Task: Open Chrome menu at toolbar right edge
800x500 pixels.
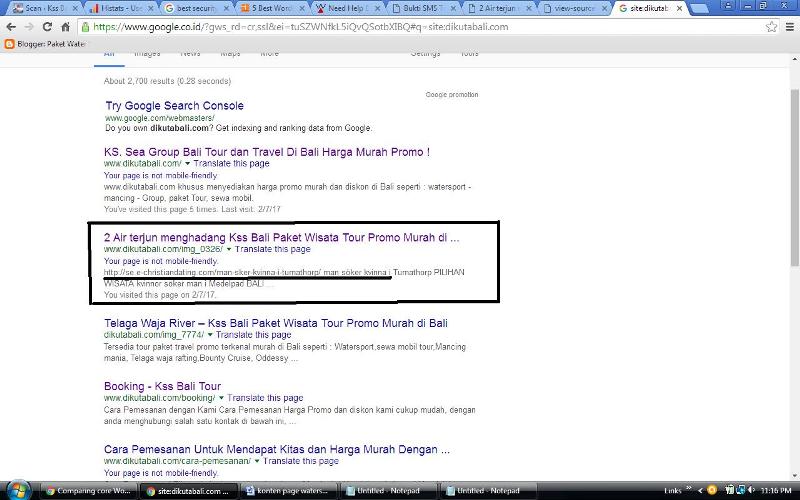Action: (x=791, y=27)
